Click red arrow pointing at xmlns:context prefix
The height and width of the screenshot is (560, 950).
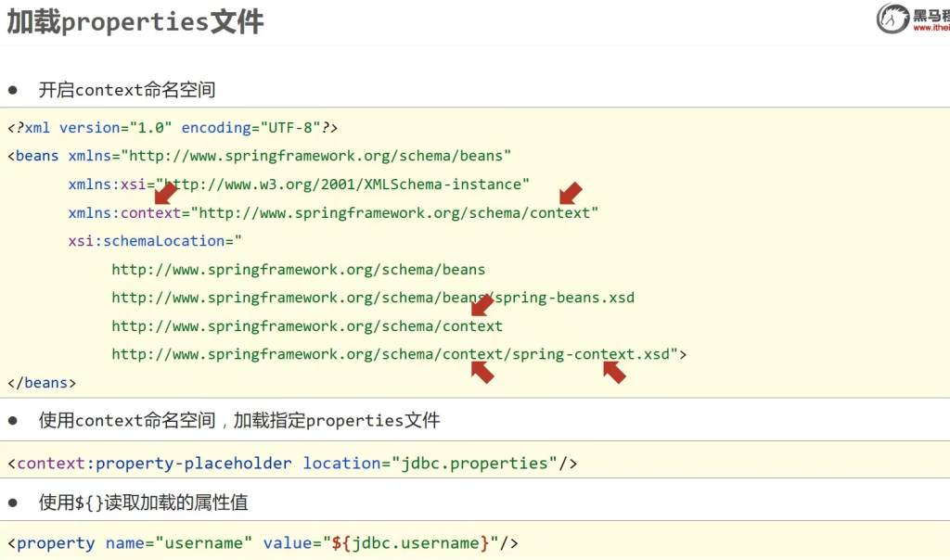coord(165,193)
